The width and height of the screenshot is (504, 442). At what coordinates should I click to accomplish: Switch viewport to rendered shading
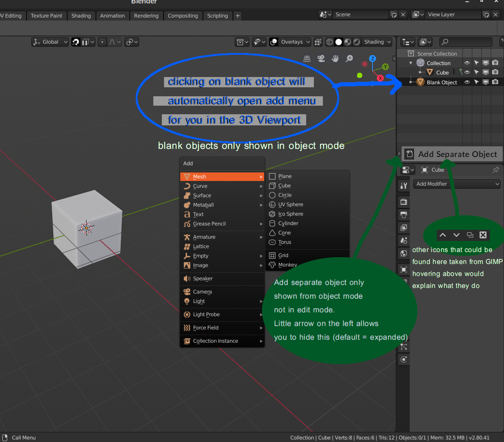(x=356, y=42)
